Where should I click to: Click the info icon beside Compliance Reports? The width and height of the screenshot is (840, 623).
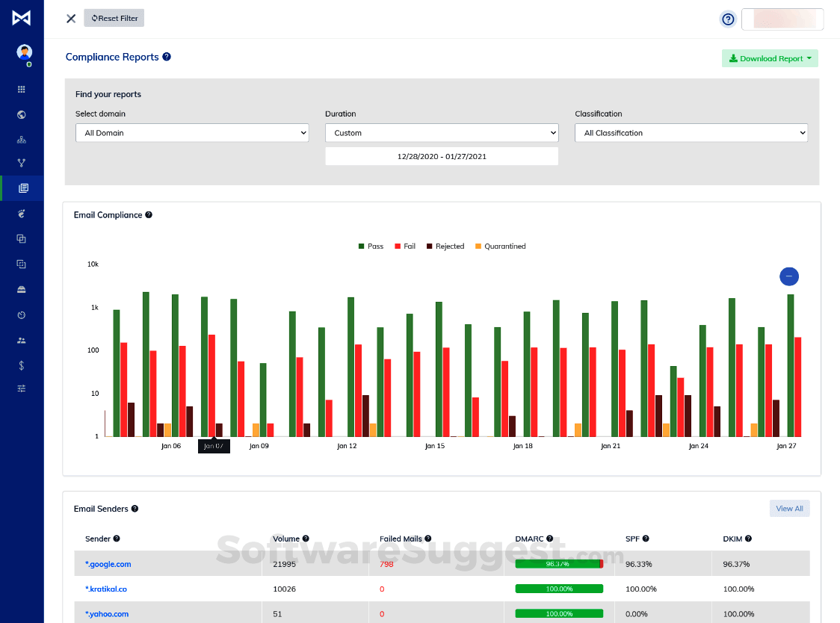coord(167,57)
